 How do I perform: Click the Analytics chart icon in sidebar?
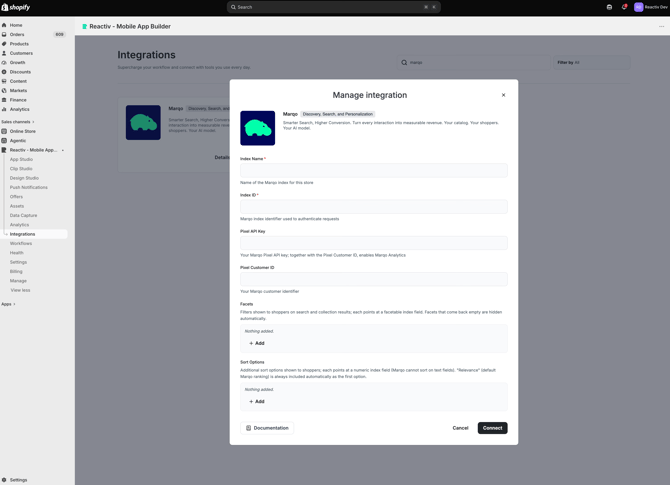4,109
